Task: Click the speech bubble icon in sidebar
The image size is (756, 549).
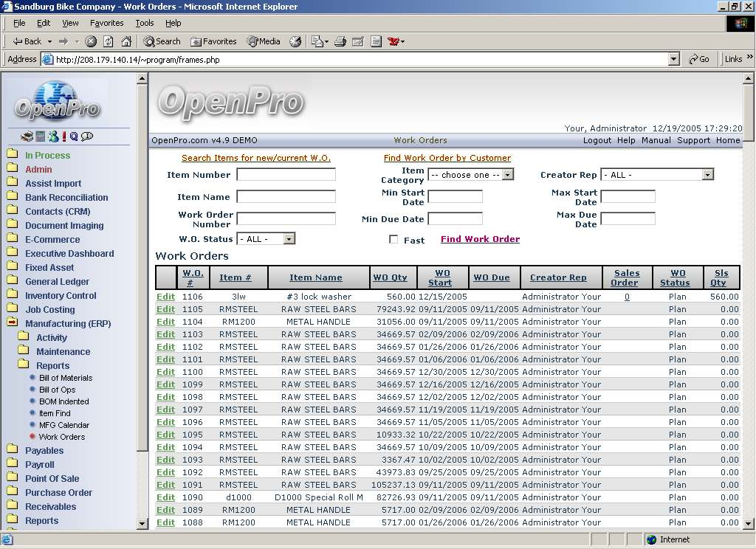Action: point(87,137)
